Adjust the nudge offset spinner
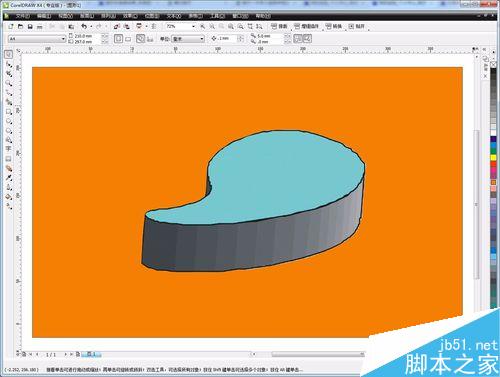This screenshot has width=500, height=377. pos(240,39)
